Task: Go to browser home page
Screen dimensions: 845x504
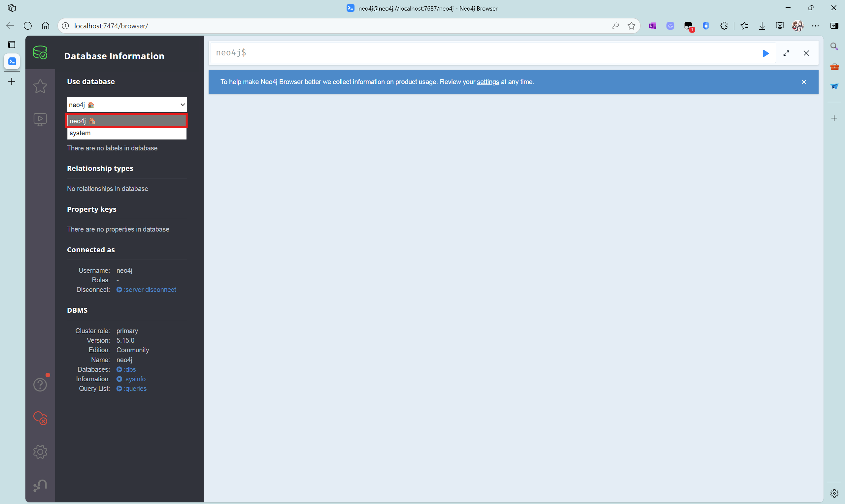Action: 46,26
